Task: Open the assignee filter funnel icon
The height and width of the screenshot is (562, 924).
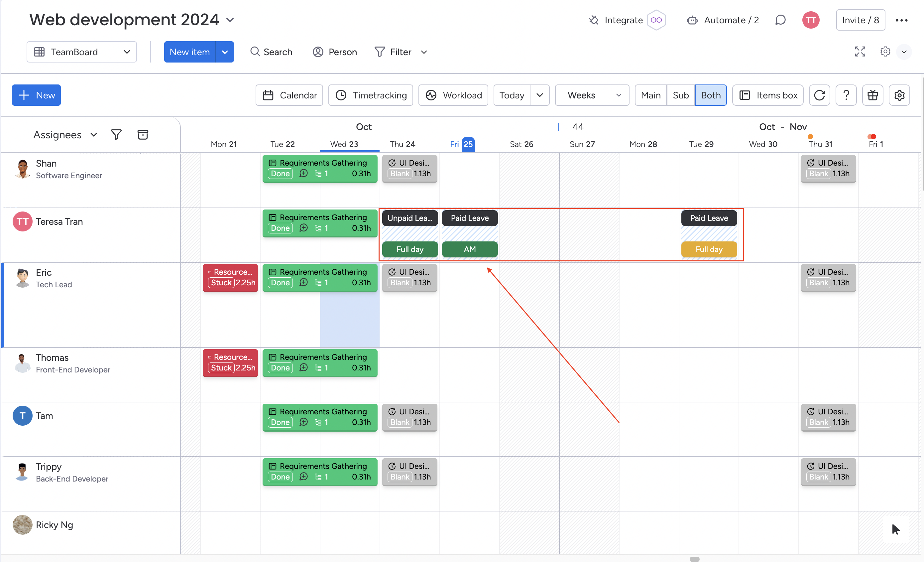Action: point(116,134)
